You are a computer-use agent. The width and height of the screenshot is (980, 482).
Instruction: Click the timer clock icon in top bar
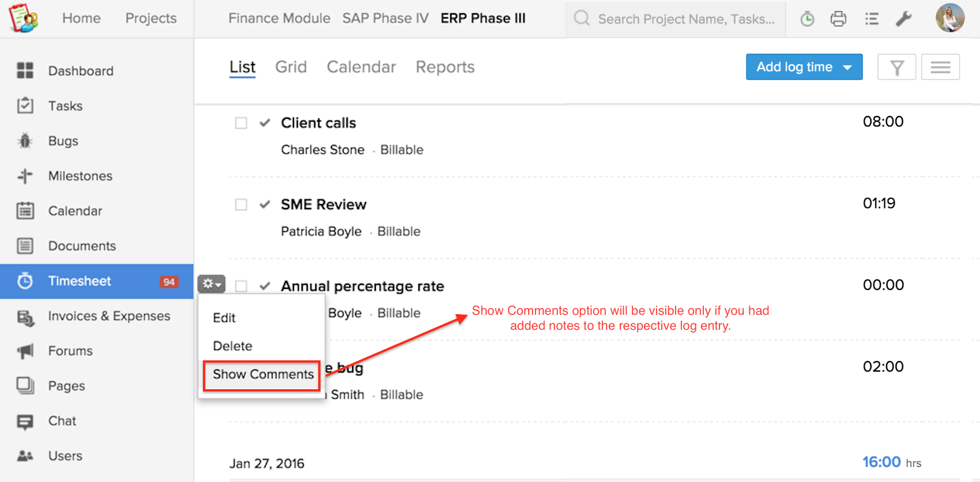click(807, 19)
